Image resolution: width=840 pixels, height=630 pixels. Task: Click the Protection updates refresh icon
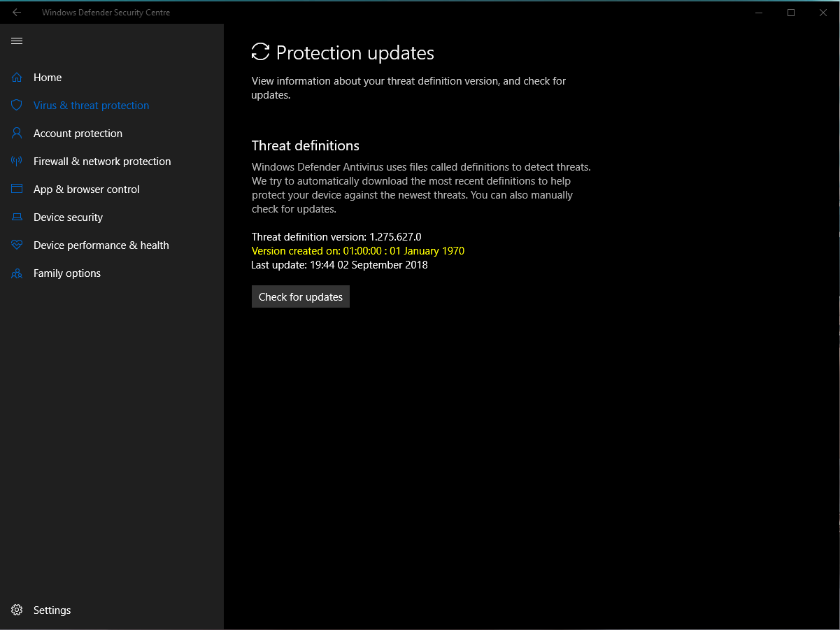click(260, 52)
